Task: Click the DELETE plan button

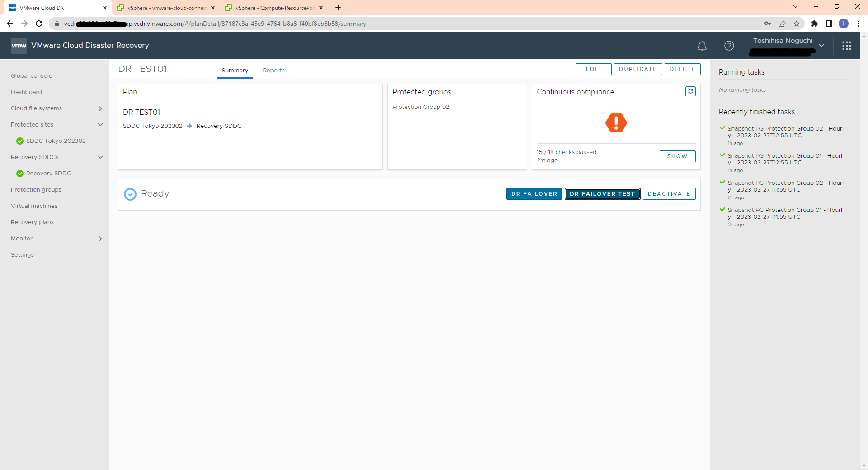Action: (x=682, y=69)
